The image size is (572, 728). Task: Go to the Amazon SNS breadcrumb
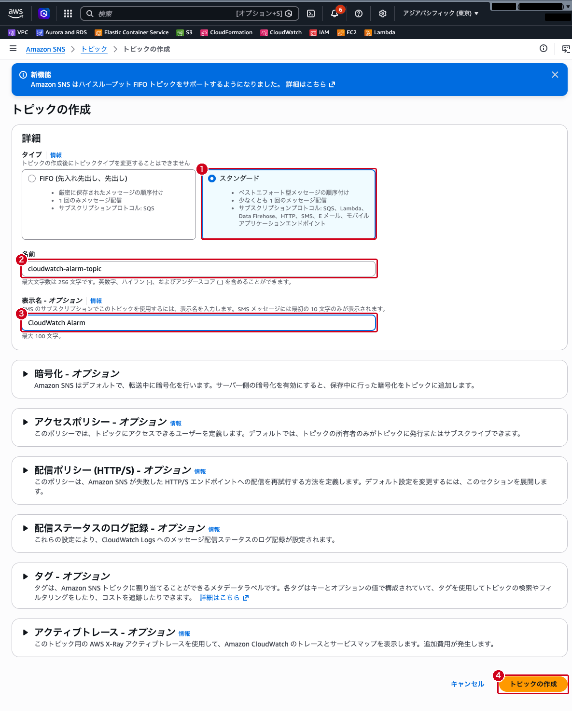click(x=45, y=49)
